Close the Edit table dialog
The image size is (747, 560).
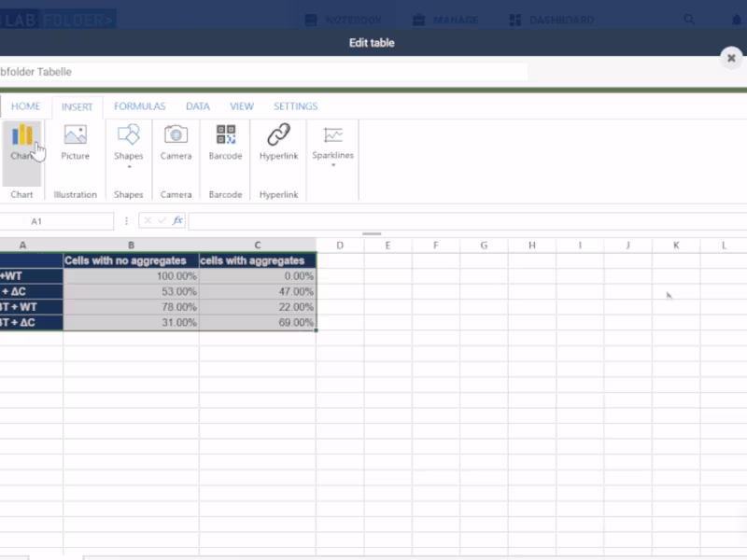click(x=731, y=58)
